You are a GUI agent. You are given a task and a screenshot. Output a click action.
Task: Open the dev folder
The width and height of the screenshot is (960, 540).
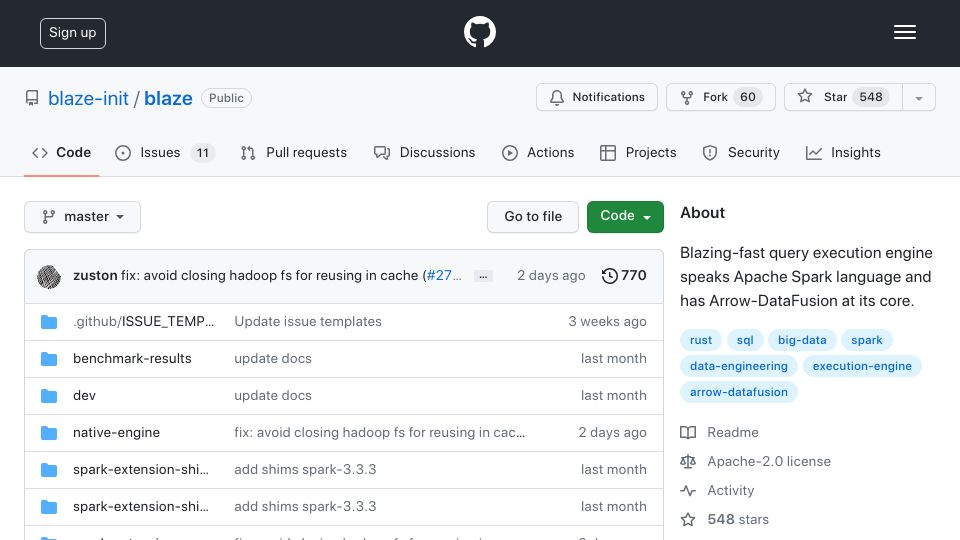(x=84, y=396)
